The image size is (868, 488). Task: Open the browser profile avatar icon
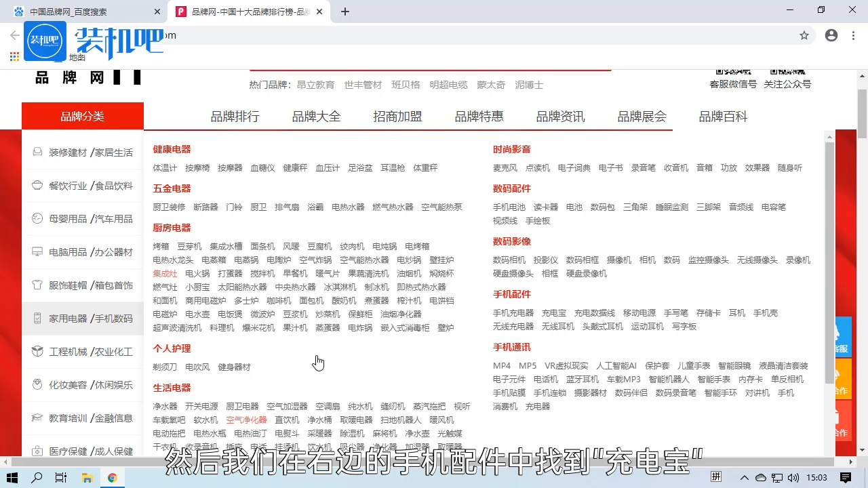(x=831, y=35)
